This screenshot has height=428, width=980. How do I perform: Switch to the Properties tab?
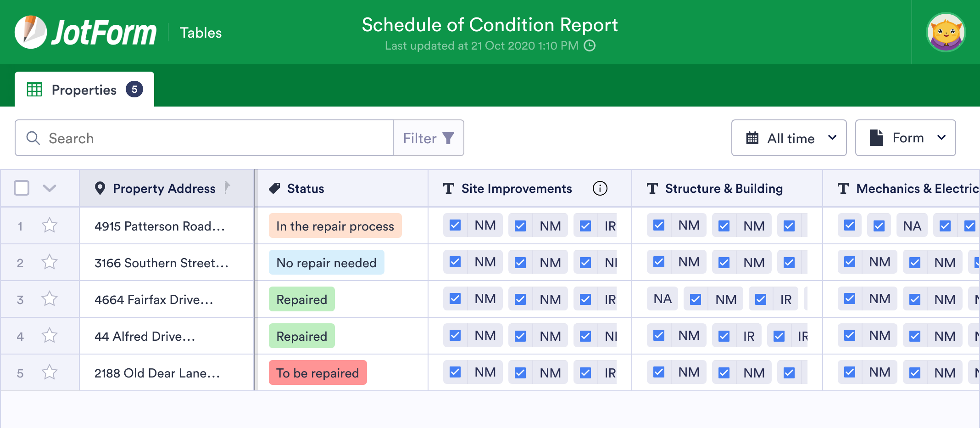pos(84,90)
